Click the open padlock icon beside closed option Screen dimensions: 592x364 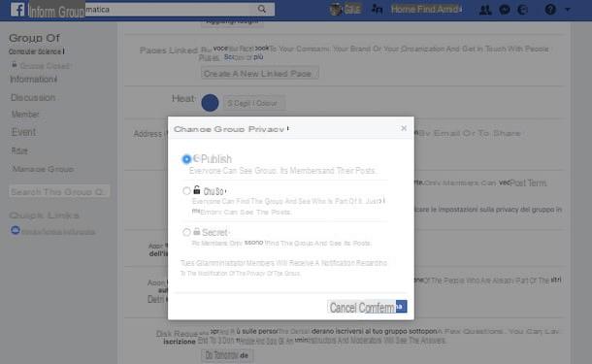point(197,190)
